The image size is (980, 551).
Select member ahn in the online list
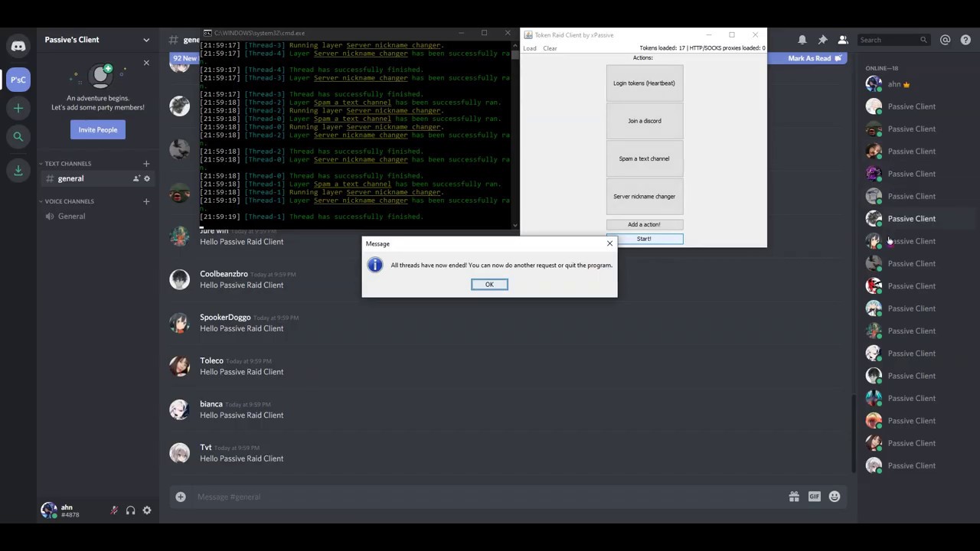click(916, 84)
